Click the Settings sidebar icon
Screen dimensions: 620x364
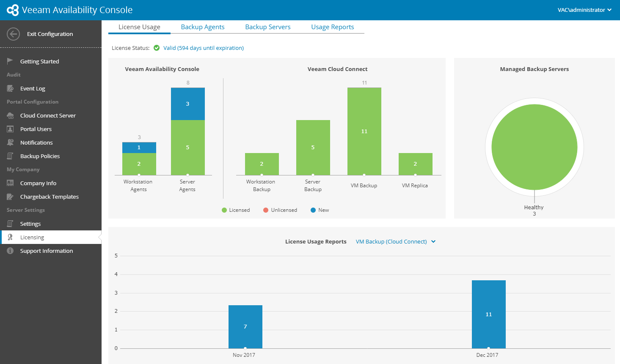(10, 224)
